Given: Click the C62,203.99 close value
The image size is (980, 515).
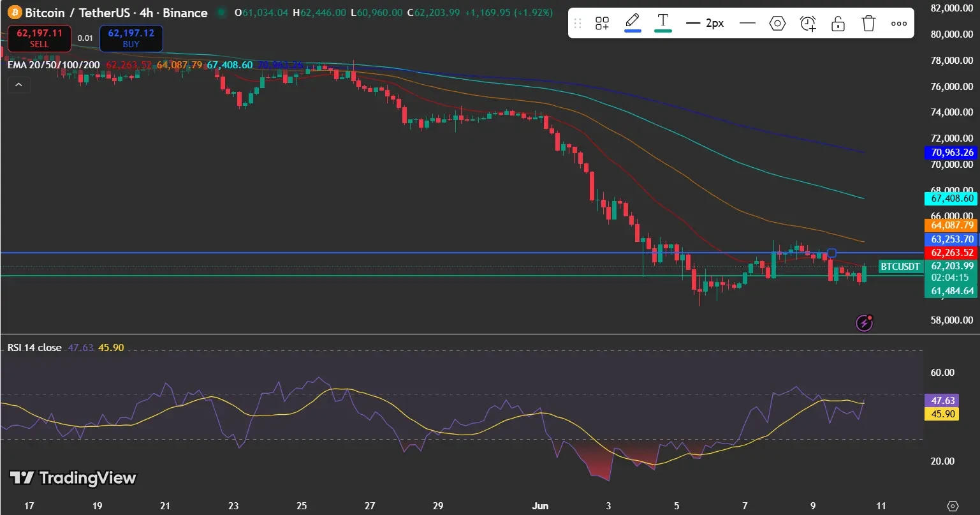Looking at the screenshot, I should [x=433, y=12].
